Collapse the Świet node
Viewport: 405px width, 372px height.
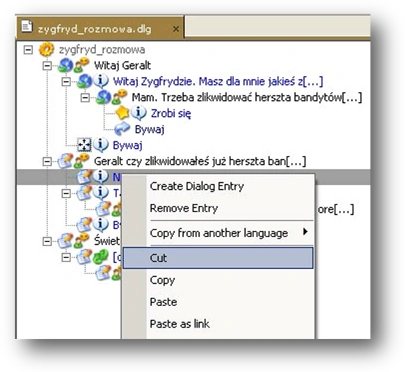coord(48,241)
